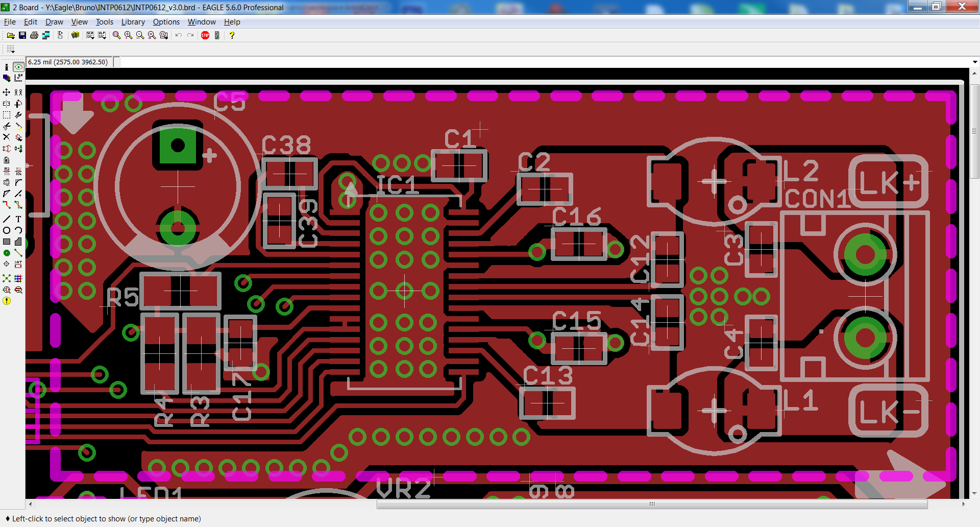Screen dimensions: 980x527
Task: Select the Change wrench tool
Action: click(18, 115)
